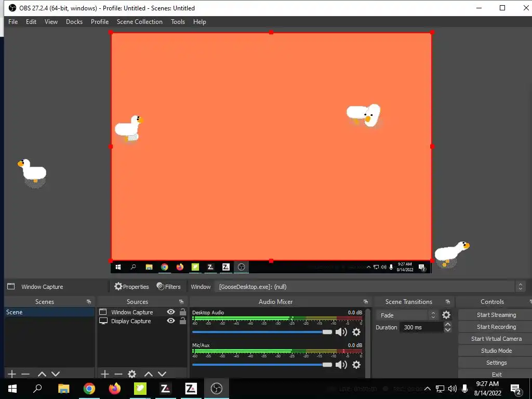The image size is (532, 399).
Task: Increase transition Duration with up arrow
Action: coord(447,325)
